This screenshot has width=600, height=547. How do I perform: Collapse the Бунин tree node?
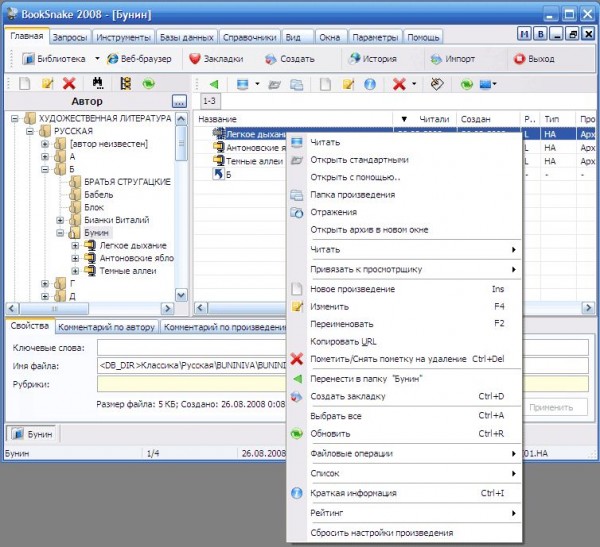pos(60,233)
